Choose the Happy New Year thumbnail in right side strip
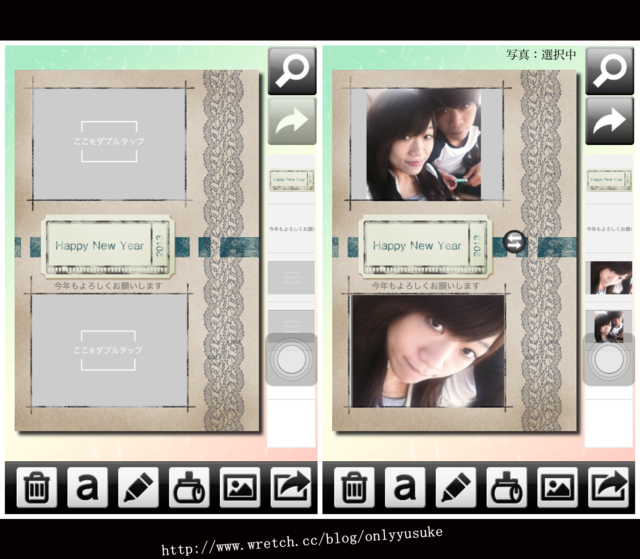Image resolution: width=640 pixels, height=559 pixels. click(x=609, y=181)
